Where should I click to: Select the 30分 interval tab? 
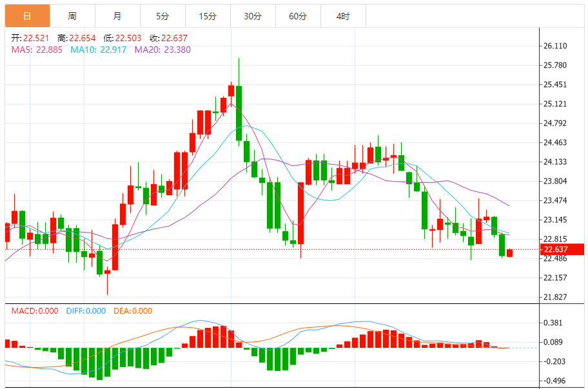pyautogui.click(x=253, y=16)
